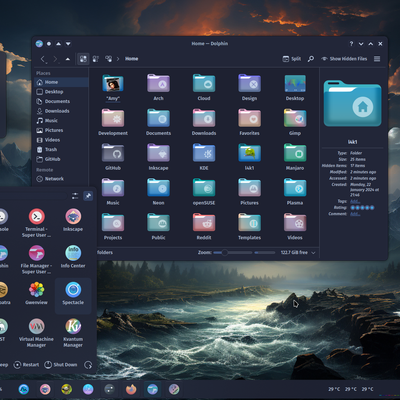Select Network in Remote section

tap(61, 179)
